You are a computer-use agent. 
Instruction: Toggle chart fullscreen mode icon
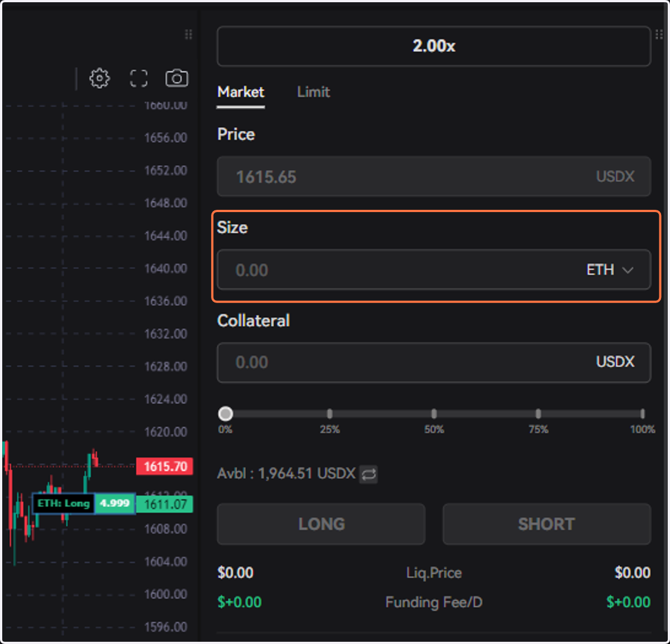[138, 78]
